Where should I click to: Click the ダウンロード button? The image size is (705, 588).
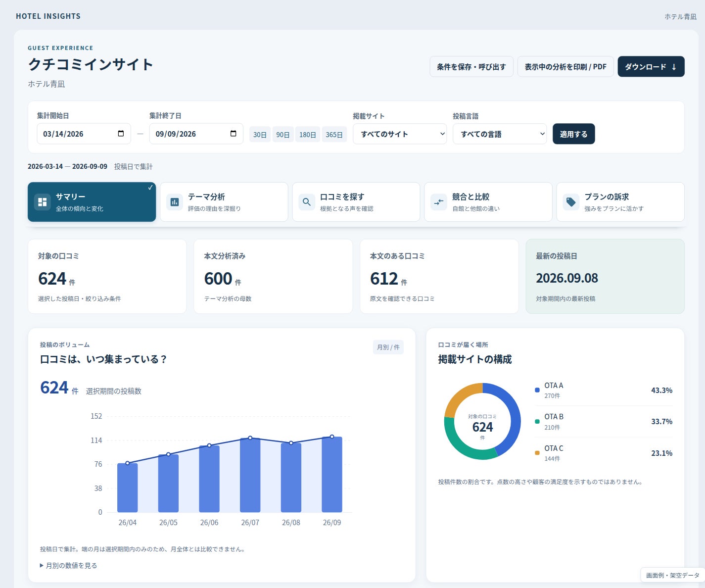[651, 67]
